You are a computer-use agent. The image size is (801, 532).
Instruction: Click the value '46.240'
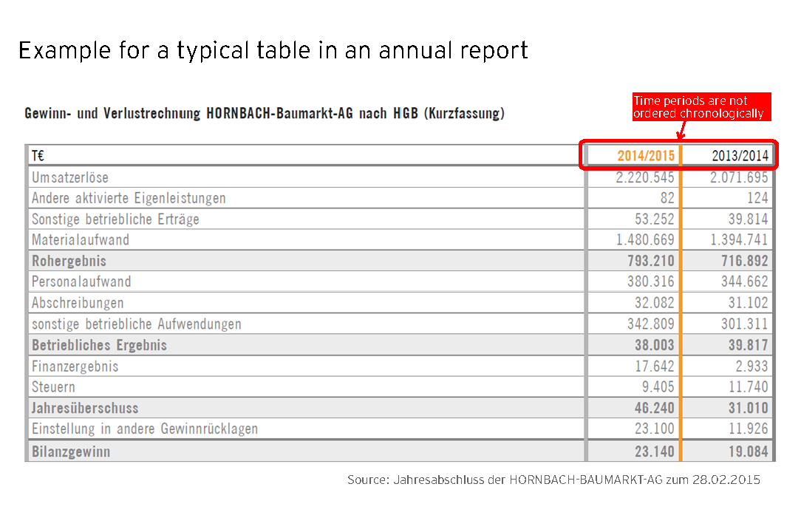pos(655,409)
